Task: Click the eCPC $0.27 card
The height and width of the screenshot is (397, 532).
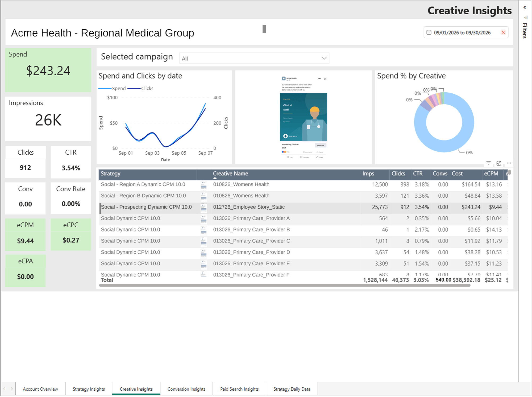Action: [71, 234]
